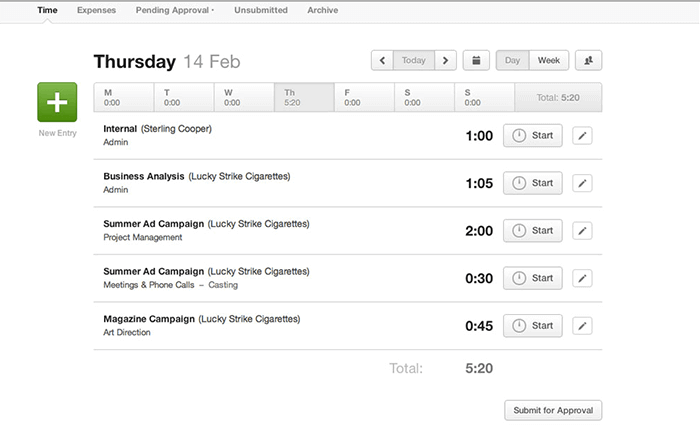Screen dimensions: 700x436
Task: Edit the Magazine Campaign entry pencil icon
Action: tap(583, 326)
